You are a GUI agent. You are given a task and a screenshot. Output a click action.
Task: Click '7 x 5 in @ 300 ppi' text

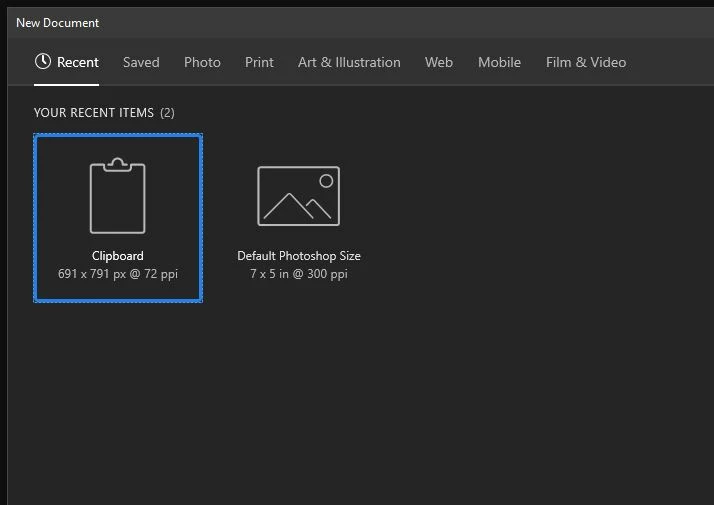[x=299, y=274]
